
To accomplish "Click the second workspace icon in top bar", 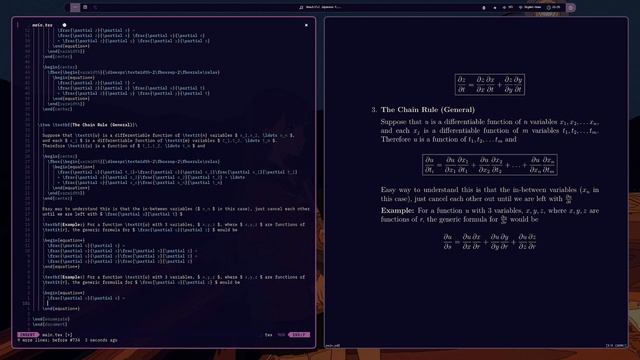I will (x=85, y=7).
